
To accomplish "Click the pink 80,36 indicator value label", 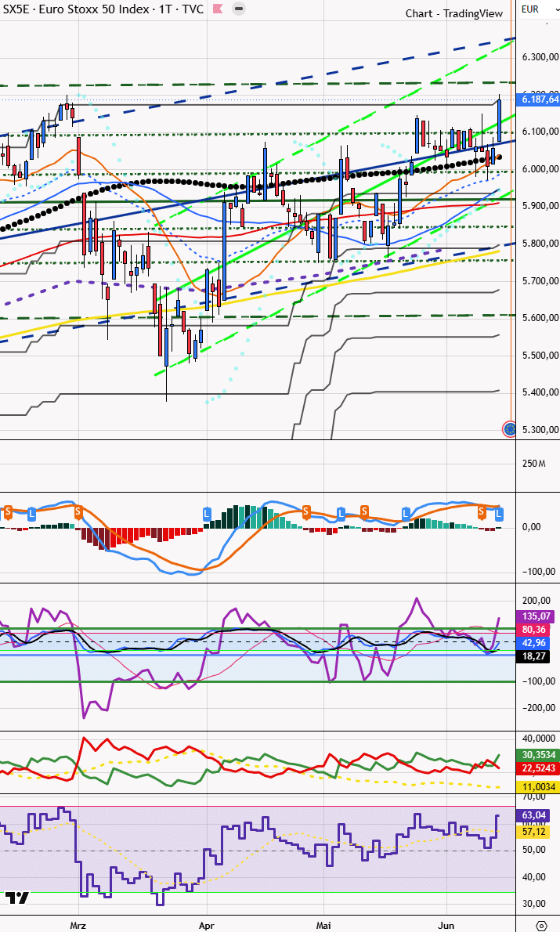I will click(534, 630).
